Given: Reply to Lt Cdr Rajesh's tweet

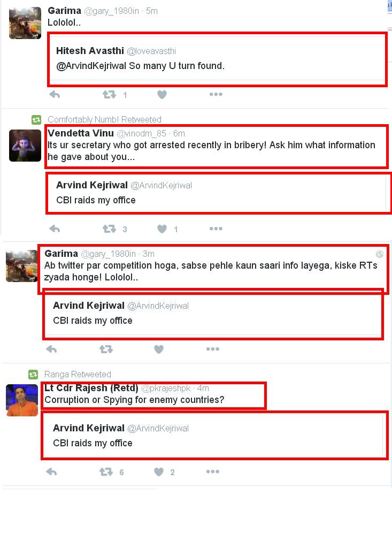Looking at the screenshot, I should pos(51,472).
